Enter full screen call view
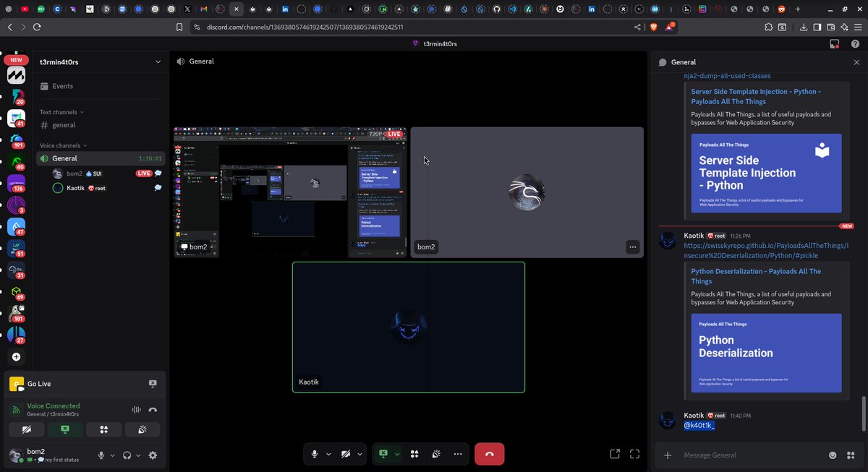The image size is (868, 472). 635,454
